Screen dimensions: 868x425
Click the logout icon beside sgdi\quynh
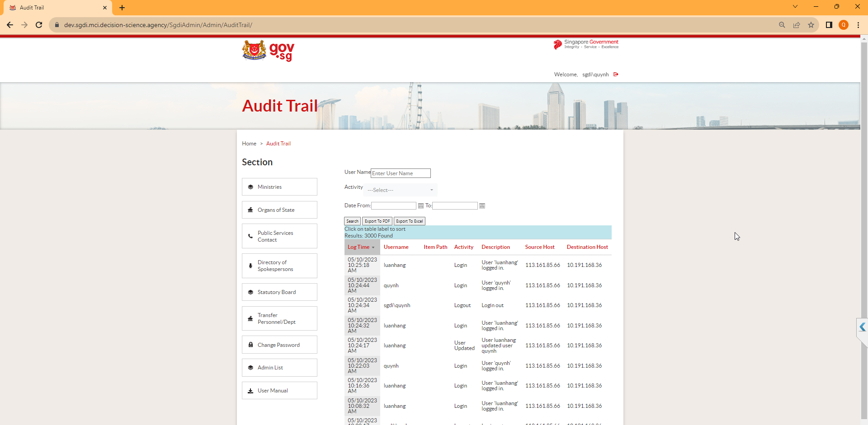click(x=616, y=75)
